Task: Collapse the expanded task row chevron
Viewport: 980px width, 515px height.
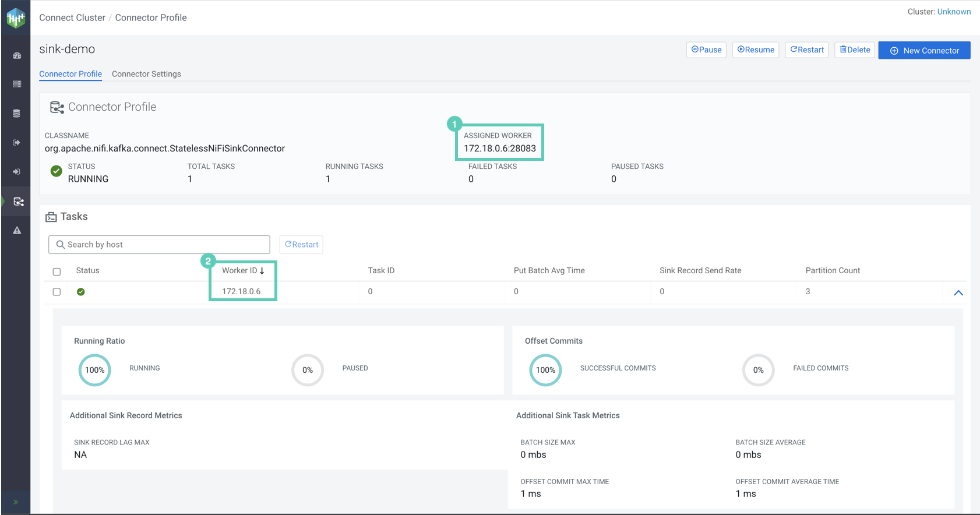Action: click(x=958, y=292)
